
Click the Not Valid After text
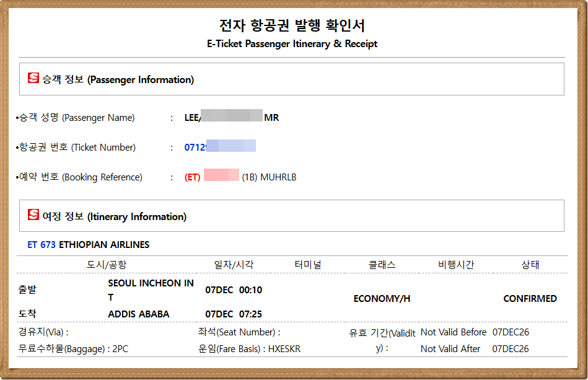click(450, 349)
